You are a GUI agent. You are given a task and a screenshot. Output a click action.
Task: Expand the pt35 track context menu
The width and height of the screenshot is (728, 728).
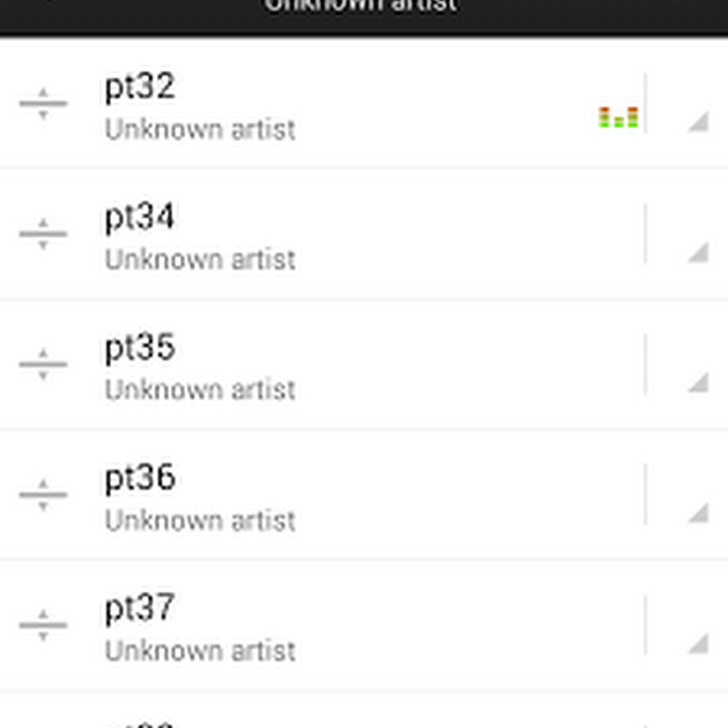[697, 383]
